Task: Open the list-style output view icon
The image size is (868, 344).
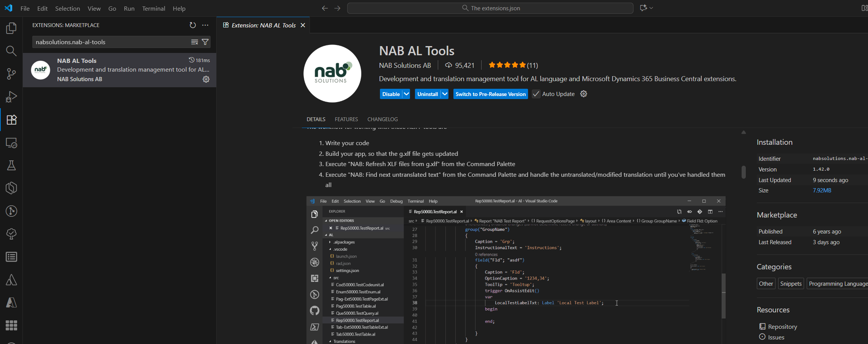Action: 11,257
